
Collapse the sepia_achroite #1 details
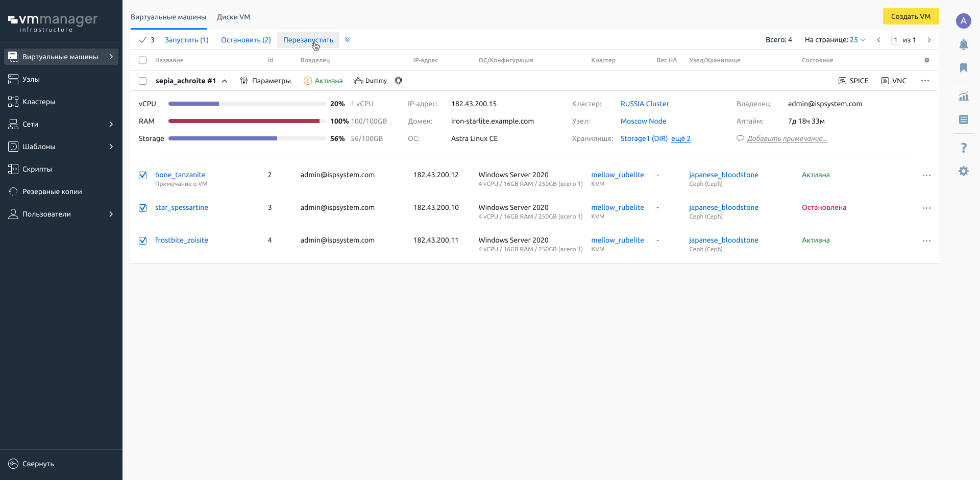(x=225, y=81)
